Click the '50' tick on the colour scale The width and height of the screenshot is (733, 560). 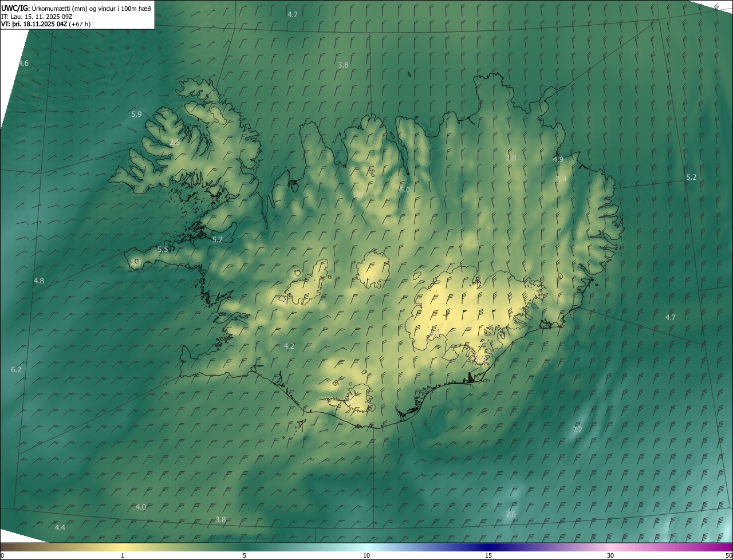pyautogui.click(x=729, y=555)
